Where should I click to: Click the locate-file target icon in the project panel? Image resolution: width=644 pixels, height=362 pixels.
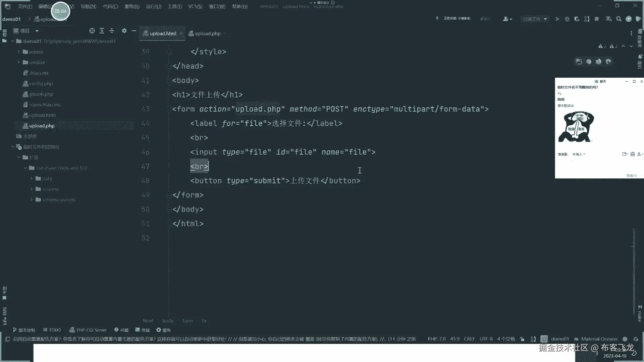click(92, 31)
